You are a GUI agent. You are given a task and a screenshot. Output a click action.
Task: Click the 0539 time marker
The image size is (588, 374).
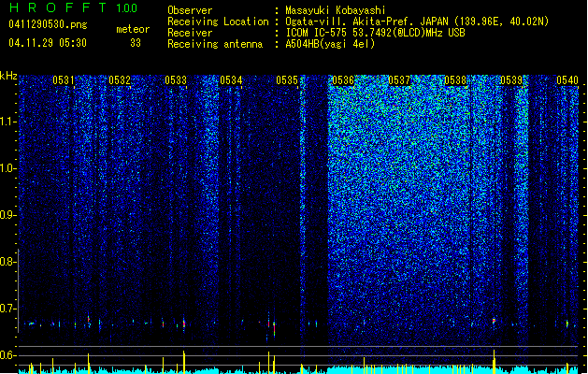pyautogui.click(x=511, y=79)
